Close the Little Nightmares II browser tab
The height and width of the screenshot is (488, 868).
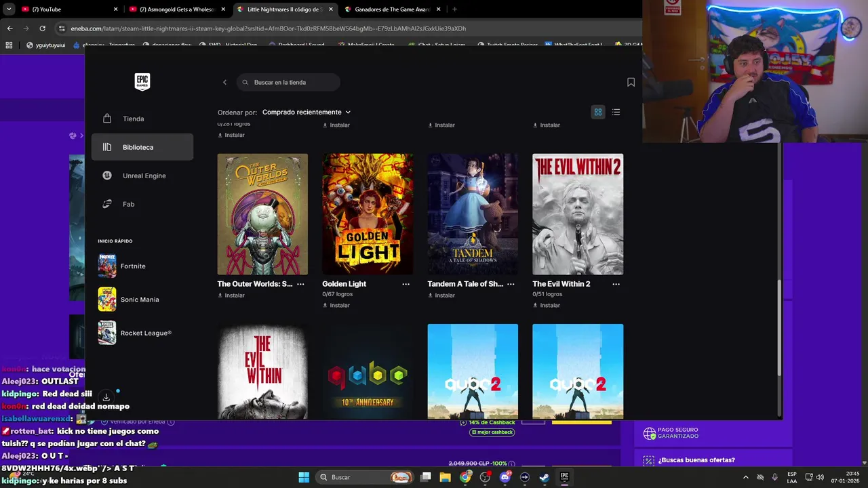tap(331, 9)
